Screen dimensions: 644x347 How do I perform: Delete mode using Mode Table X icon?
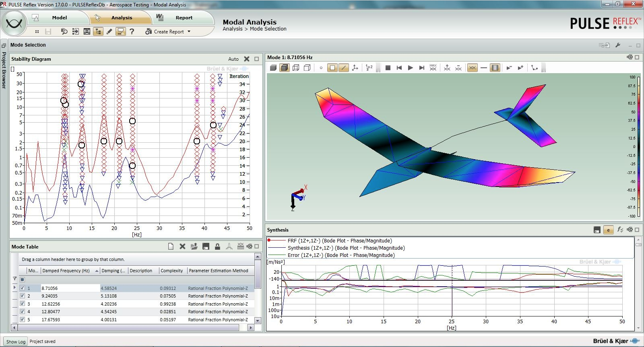[x=182, y=246]
